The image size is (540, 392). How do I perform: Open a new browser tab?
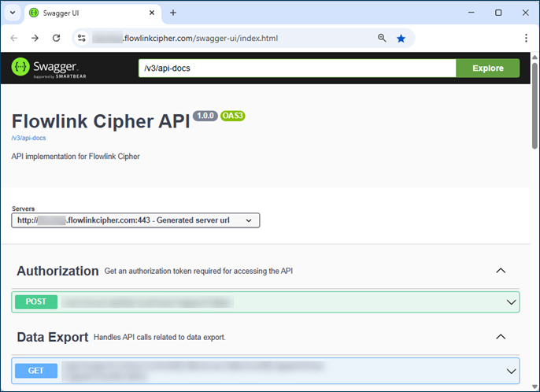click(x=173, y=13)
